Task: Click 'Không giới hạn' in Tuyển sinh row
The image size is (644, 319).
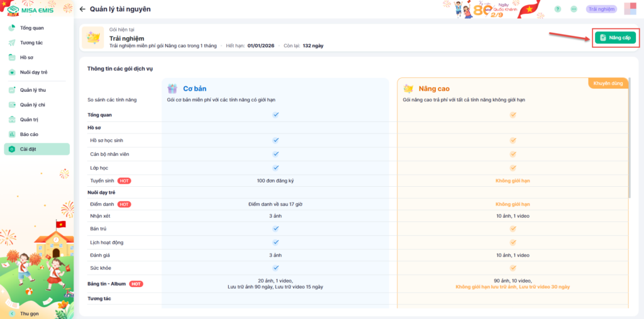Action: click(513, 181)
